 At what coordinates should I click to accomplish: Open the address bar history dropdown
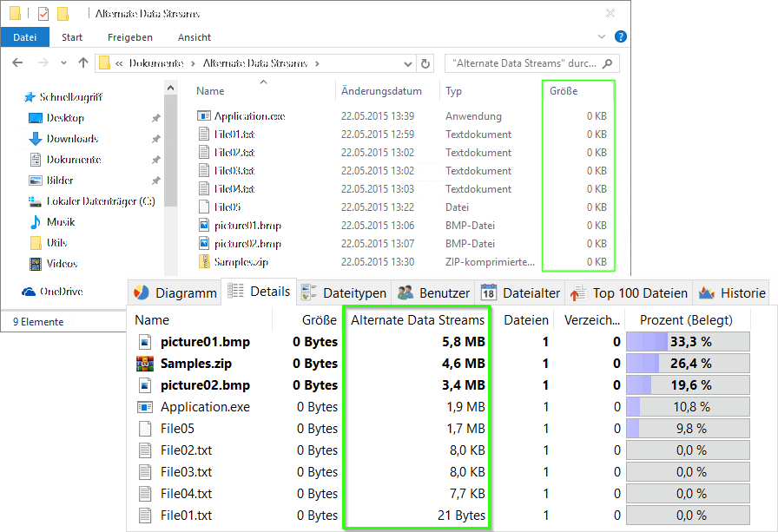(x=407, y=63)
